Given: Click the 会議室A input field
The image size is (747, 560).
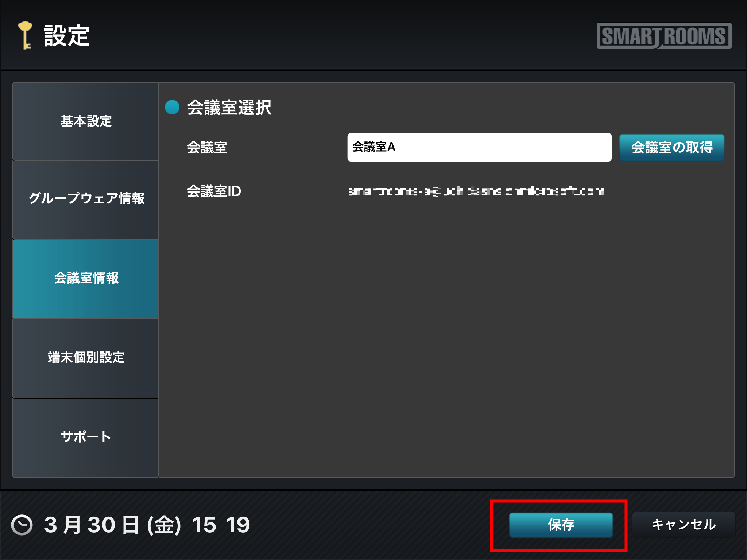Looking at the screenshot, I should 479,147.
